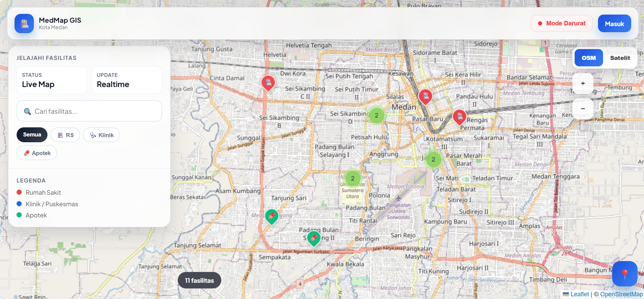
Task: Filter facilities by Apotek
Action: point(37,153)
